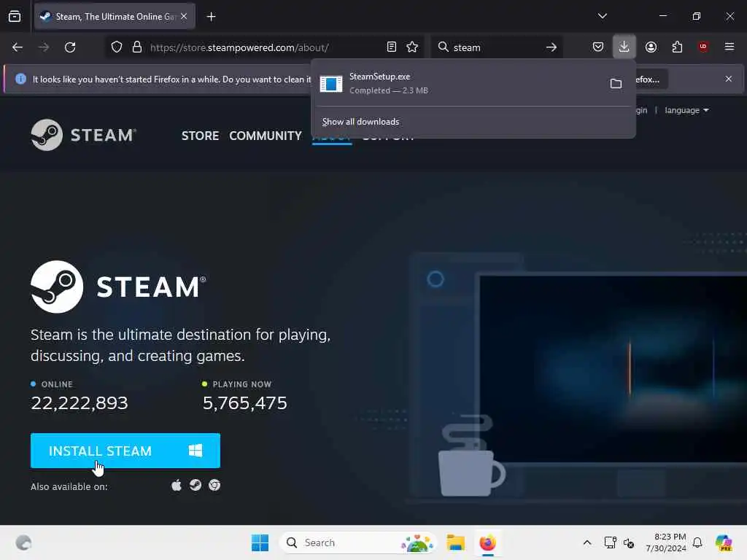Click the INSTALL STEAM button

point(125,451)
